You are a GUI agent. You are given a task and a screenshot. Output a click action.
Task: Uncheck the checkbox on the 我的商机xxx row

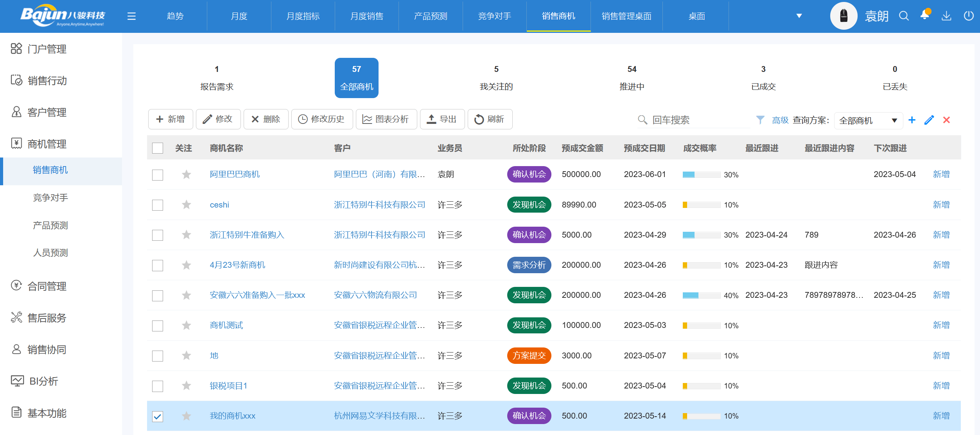tap(158, 416)
